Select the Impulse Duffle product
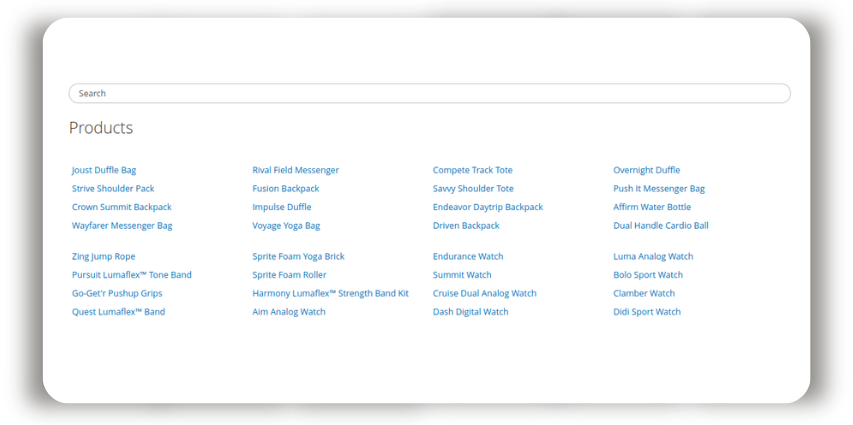The image size is (853, 425). pos(282,207)
